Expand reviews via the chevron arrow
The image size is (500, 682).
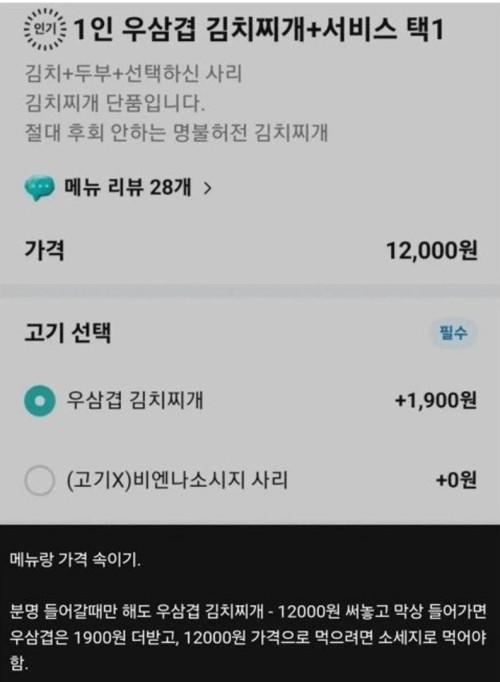[208, 188]
